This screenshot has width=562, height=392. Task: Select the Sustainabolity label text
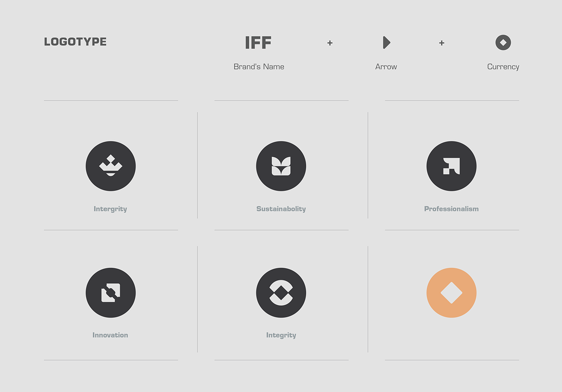point(281,209)
